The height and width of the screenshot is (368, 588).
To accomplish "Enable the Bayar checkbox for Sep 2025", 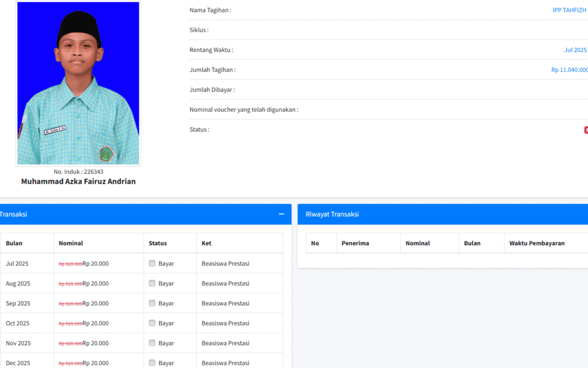I will tap(152, 303).
